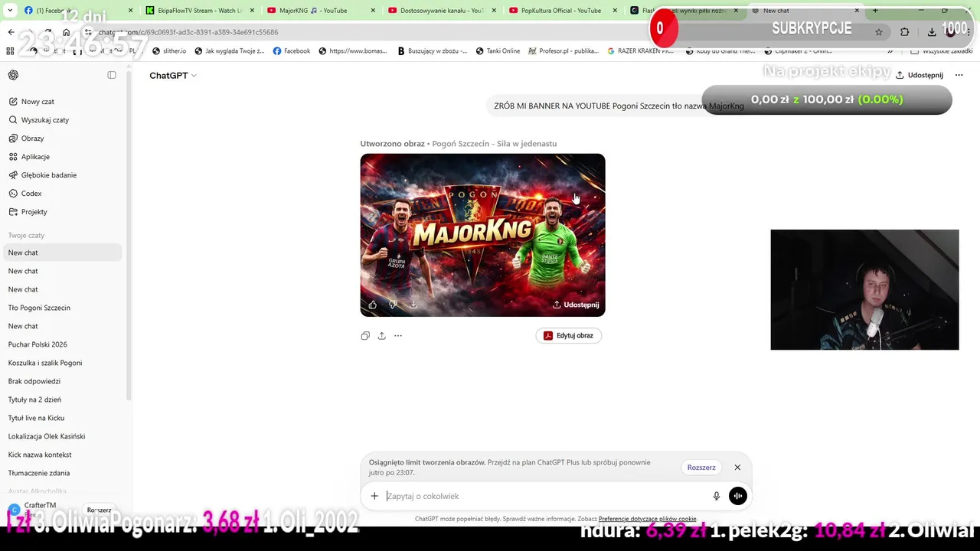Screen dimensions: 980x551
Task: Open Preferencje dotyczące plików cookie link
Action: pyautogui.click(x=648, y=519)
